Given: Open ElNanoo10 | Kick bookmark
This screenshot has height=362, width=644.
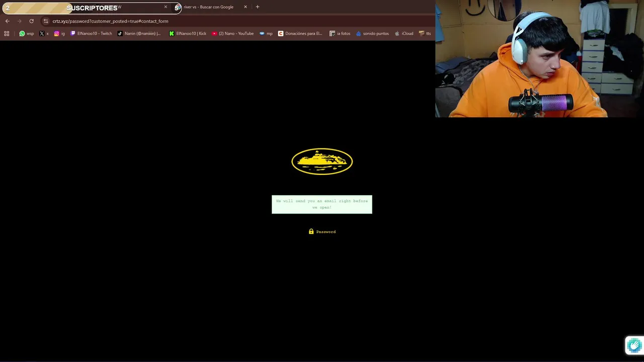Looking at the screenshot, I should click(188, 34).
